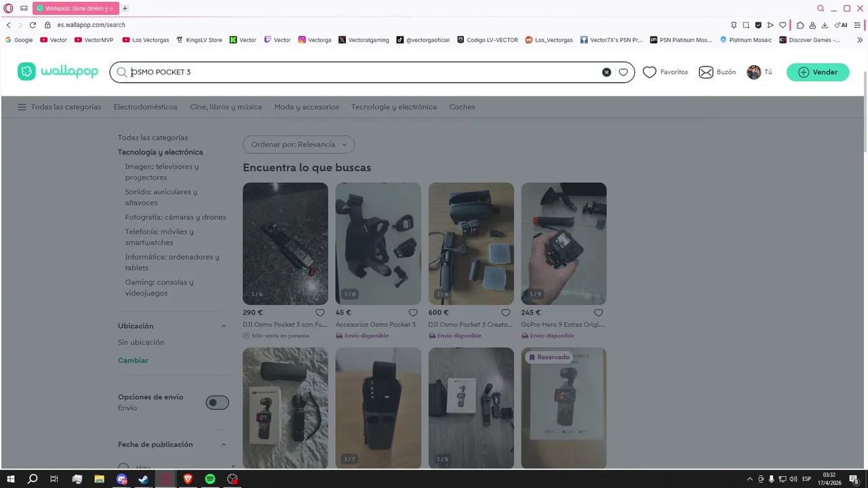Open Steam from the taskbar
The height and width of the screenshot is (488, 868).
pos(144,479)
